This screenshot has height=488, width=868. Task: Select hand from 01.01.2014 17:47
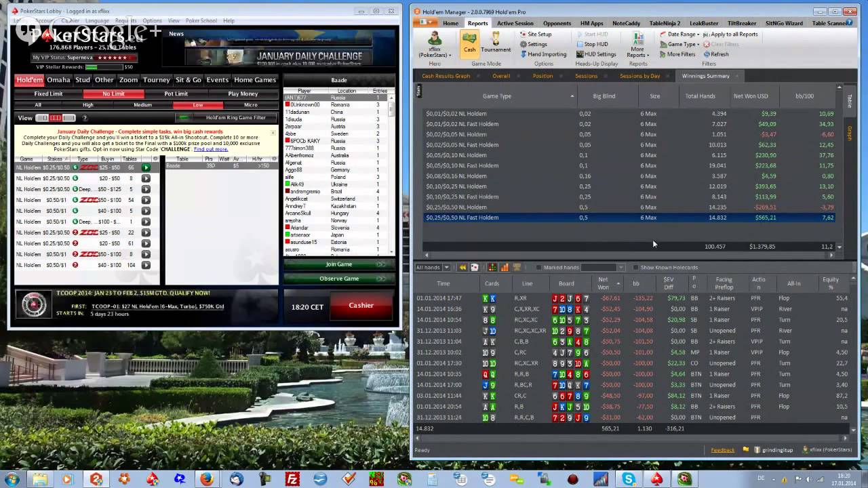point(632,298)
